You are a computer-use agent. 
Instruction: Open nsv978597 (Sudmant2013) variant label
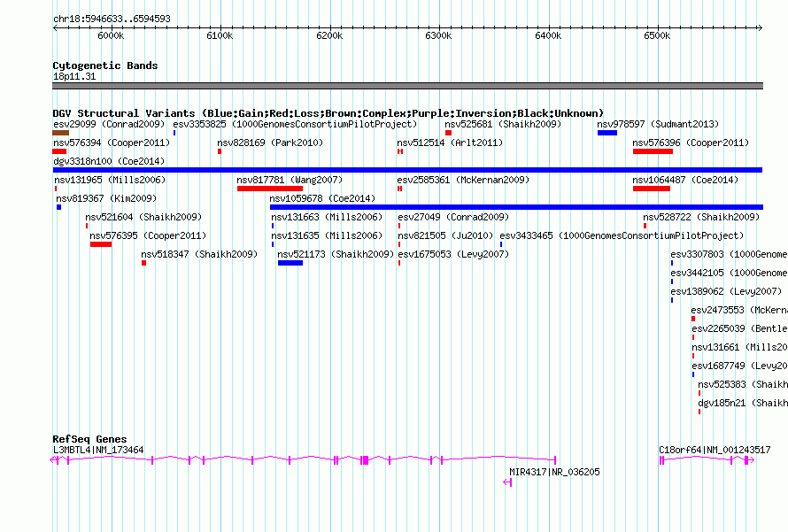(658, 124)
